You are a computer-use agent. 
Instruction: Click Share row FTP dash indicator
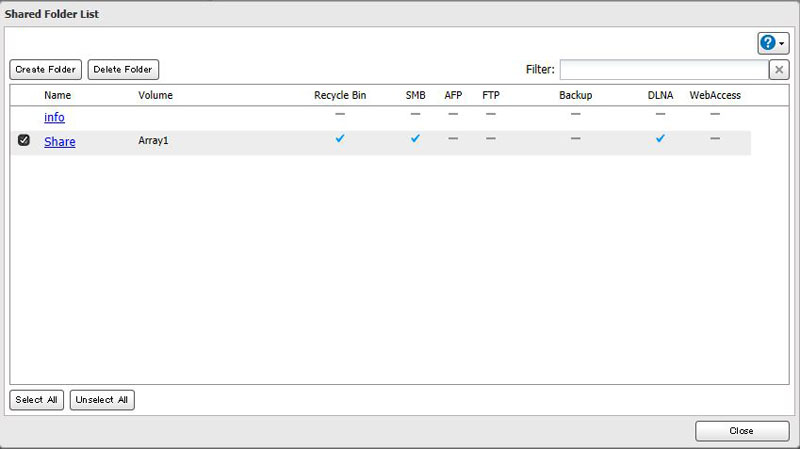[491, 138]
